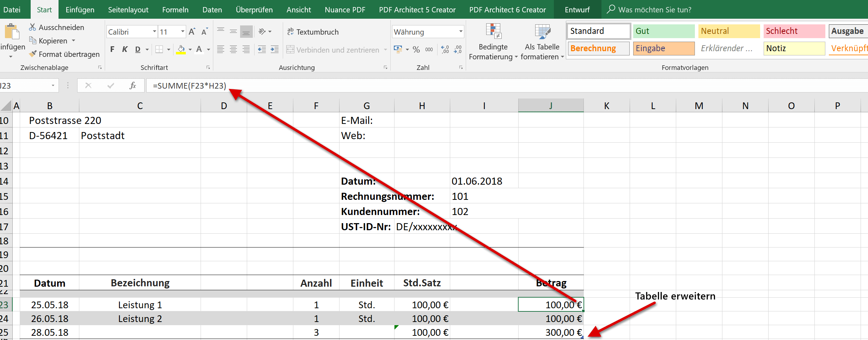The height and width of the screenshot is (340, 868).
Task: Open the Calibri font name dropdown
Action: click(x=154, y=32)
